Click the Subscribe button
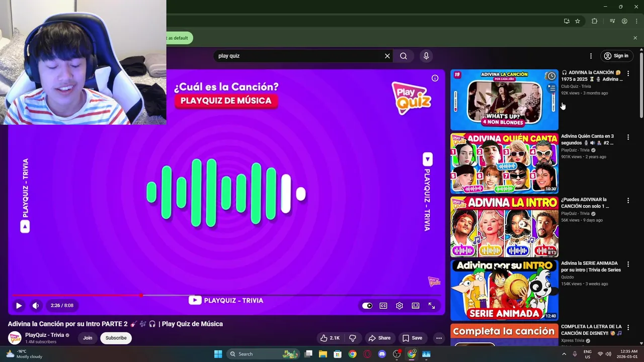 [116, 338]
